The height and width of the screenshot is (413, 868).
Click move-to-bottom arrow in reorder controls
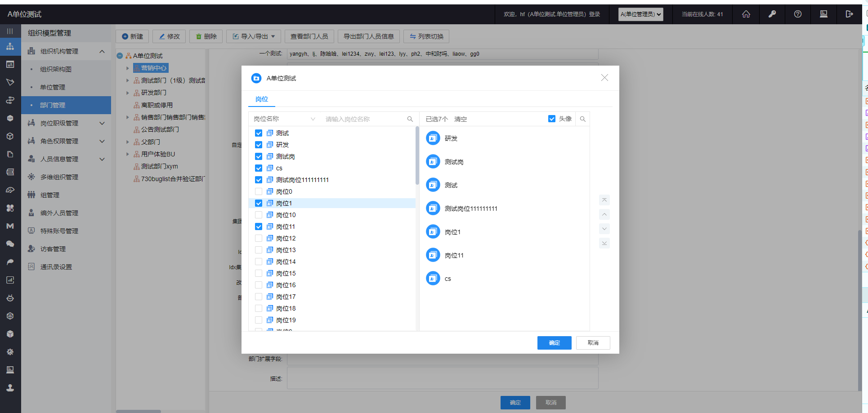[x=604, y=243]
